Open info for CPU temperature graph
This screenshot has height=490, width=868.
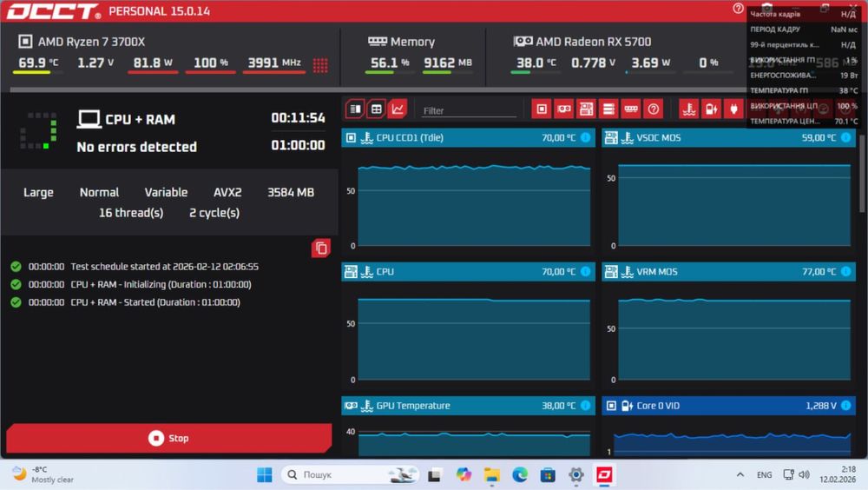tap(586, 272)
